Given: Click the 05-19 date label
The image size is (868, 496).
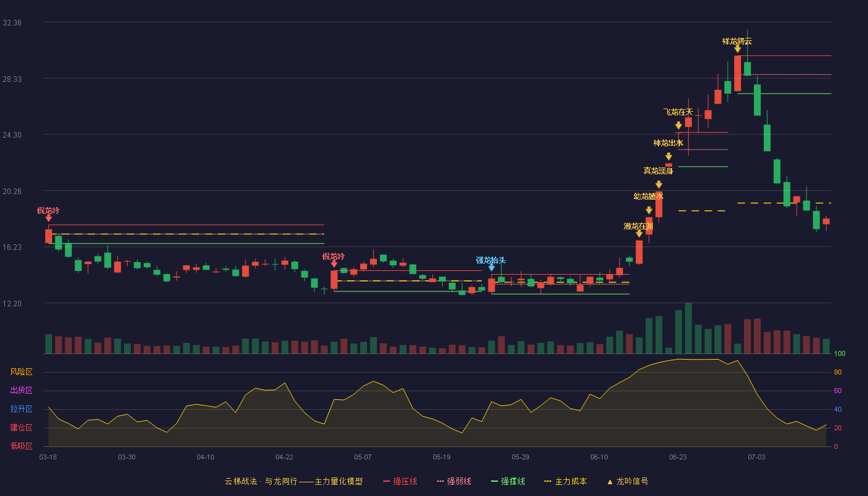Looking at the screenshot, I should tap(441, 457).
